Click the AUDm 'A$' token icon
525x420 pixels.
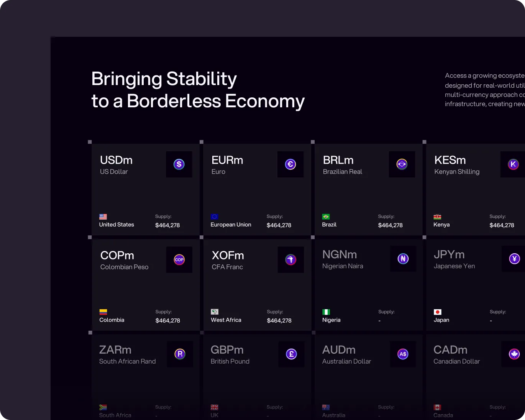[403, 354]
